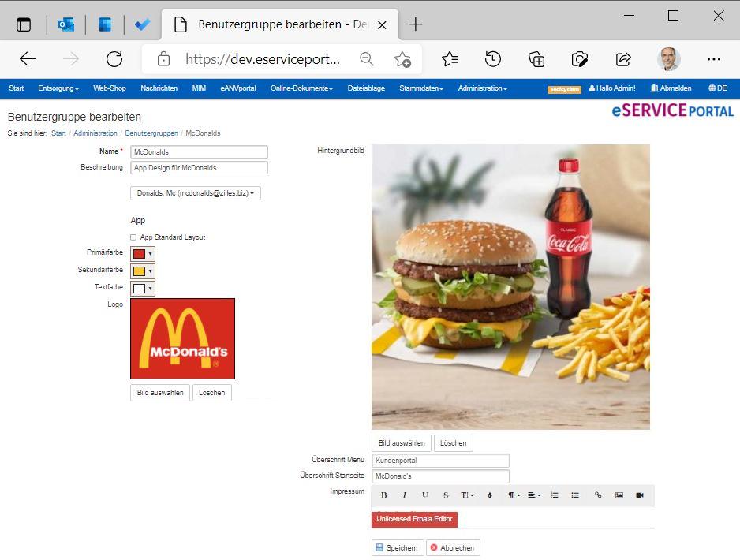Follow the Administration breadcrumb link
The width and height of the screenshot is (740, 560).
(x=95, y=133)
